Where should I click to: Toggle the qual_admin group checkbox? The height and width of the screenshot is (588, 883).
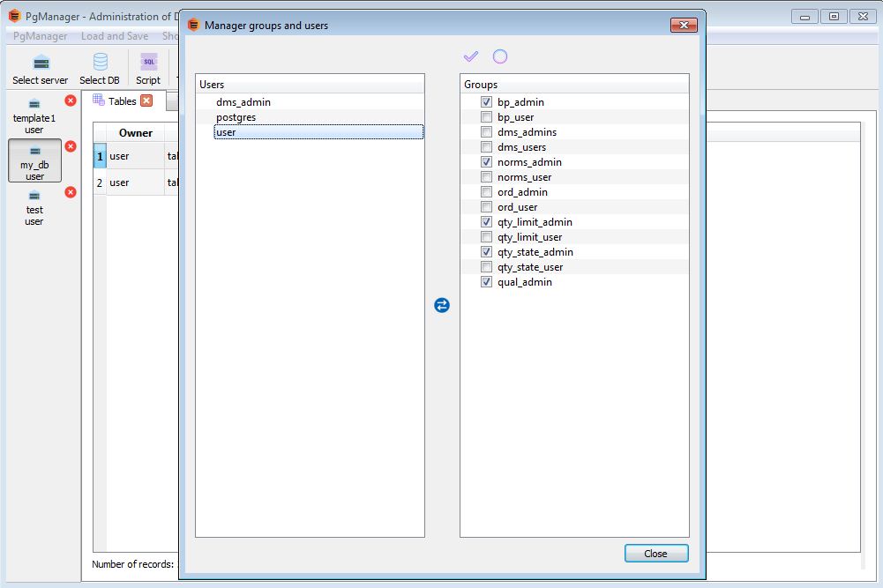pyautogui.click(x=486, y=282)
